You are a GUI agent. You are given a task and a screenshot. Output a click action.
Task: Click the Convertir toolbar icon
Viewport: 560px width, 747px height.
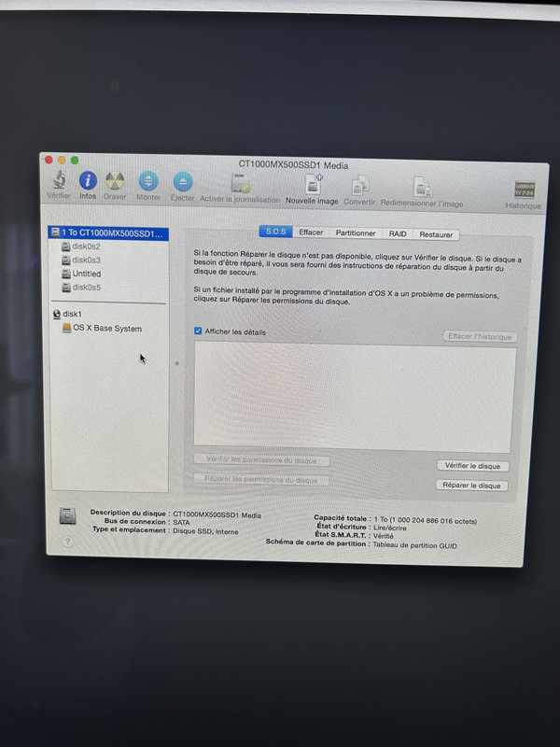(360, 185)
